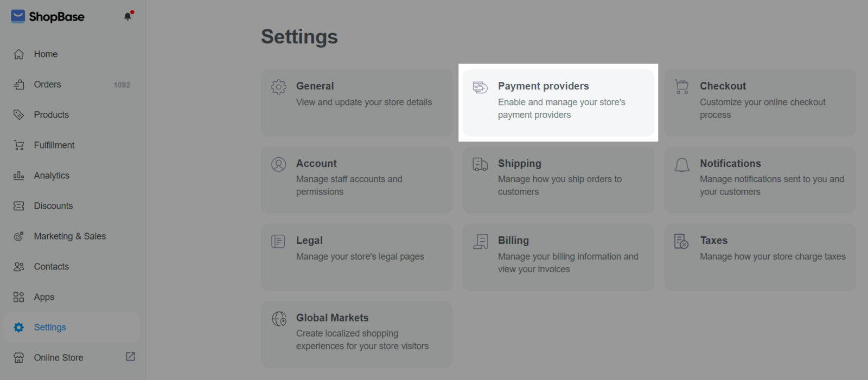Click the notification bell icon
Screen dimensions: 868x380
(x=128, y=16)
